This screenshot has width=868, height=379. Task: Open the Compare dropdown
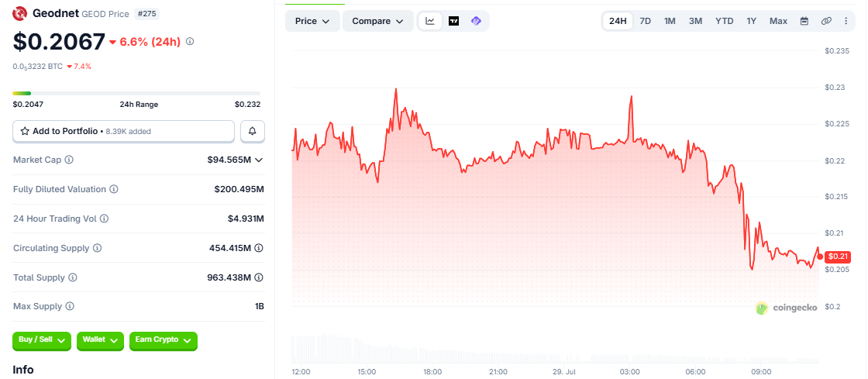click(378, 21)
